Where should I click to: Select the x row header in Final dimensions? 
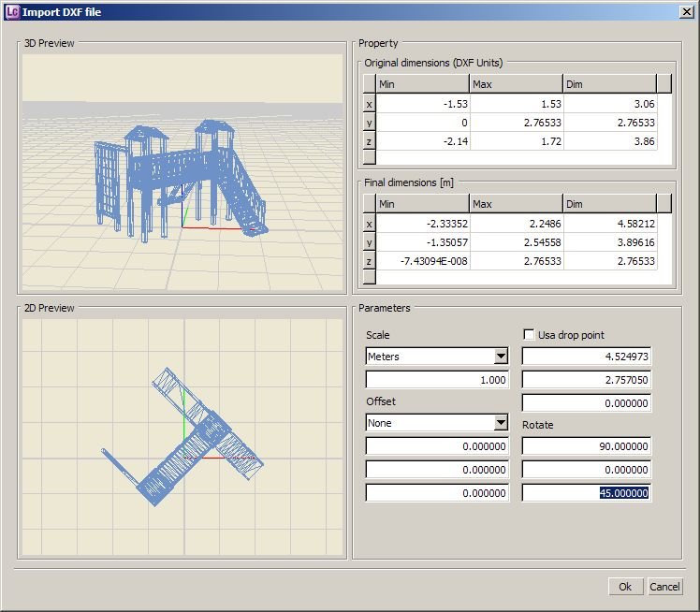pos(370,224)
